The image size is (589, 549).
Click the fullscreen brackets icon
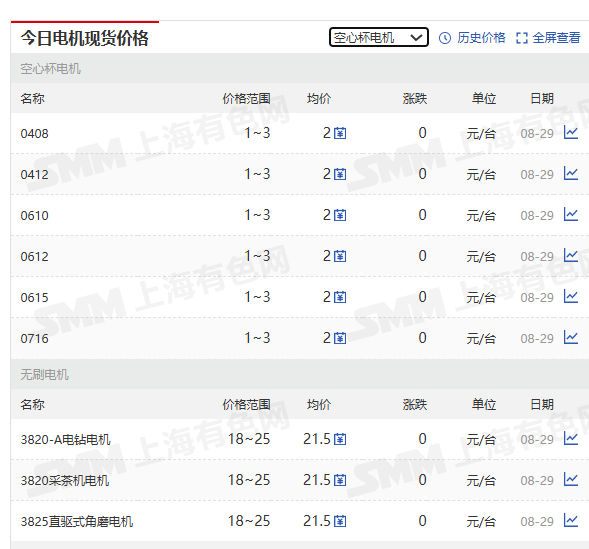[x=522, y=38]
